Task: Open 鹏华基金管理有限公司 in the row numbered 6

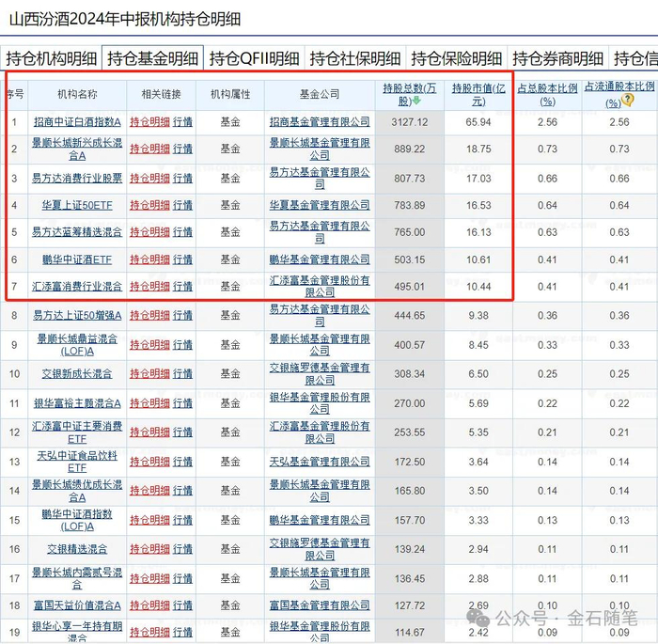Action: (x=320, y=259)
